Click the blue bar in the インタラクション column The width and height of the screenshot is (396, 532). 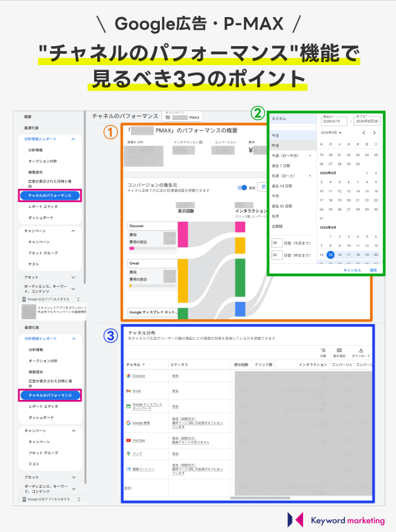pos(240,309)
